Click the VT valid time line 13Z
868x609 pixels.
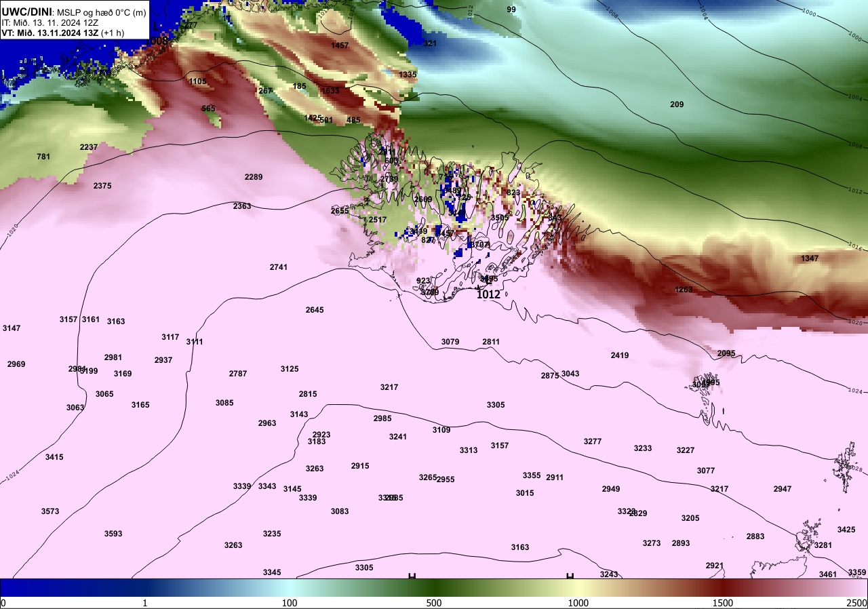coord(62,33)
